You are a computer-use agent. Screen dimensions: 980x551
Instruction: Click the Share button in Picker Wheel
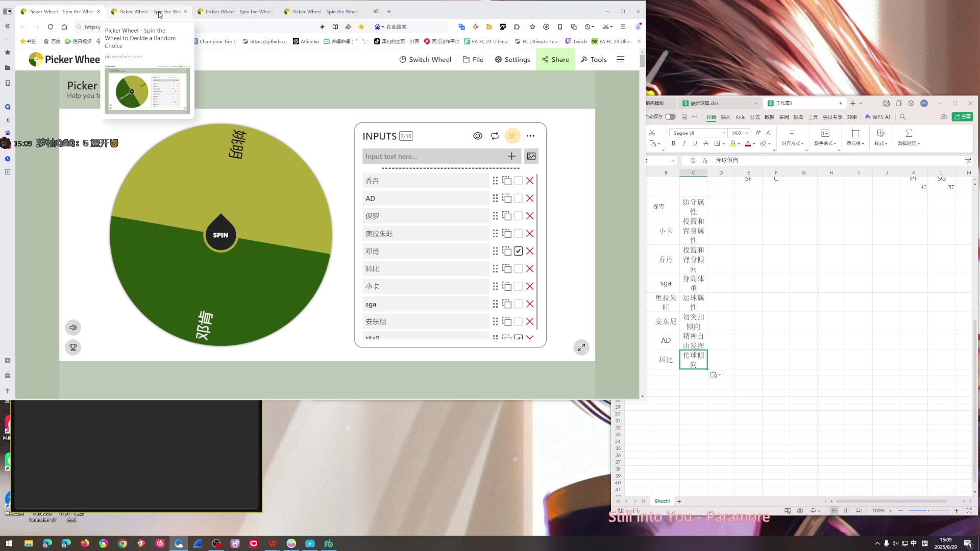coord(555,60)
